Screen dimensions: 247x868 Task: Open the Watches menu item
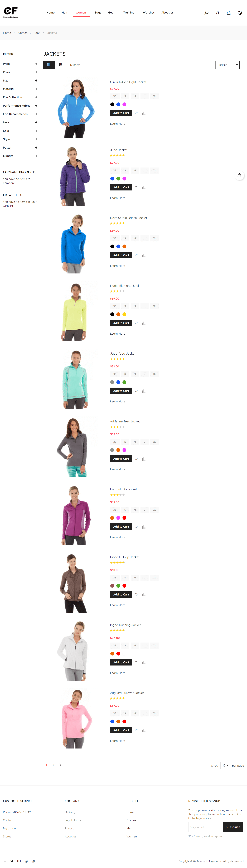pyautogui.click(x=149, y=12)
